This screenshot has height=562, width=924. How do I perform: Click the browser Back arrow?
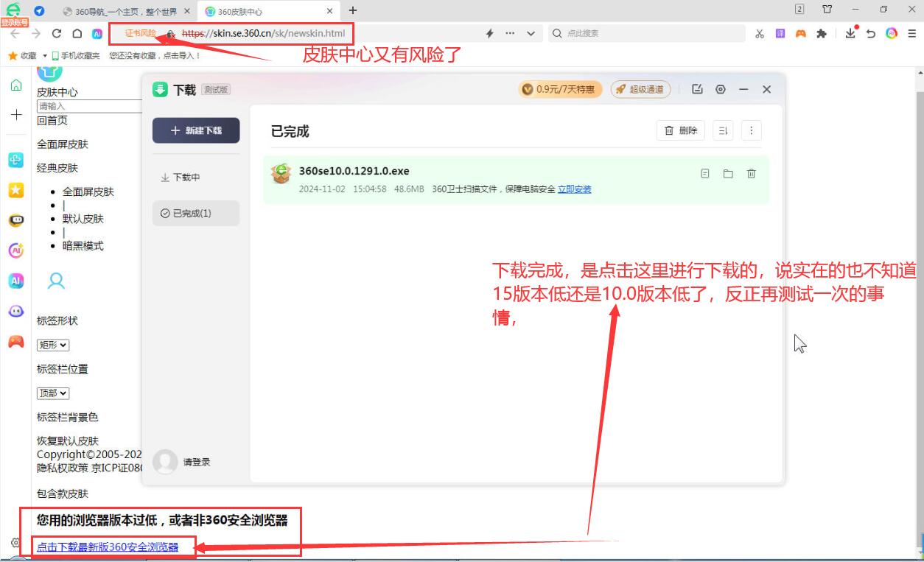15,33
